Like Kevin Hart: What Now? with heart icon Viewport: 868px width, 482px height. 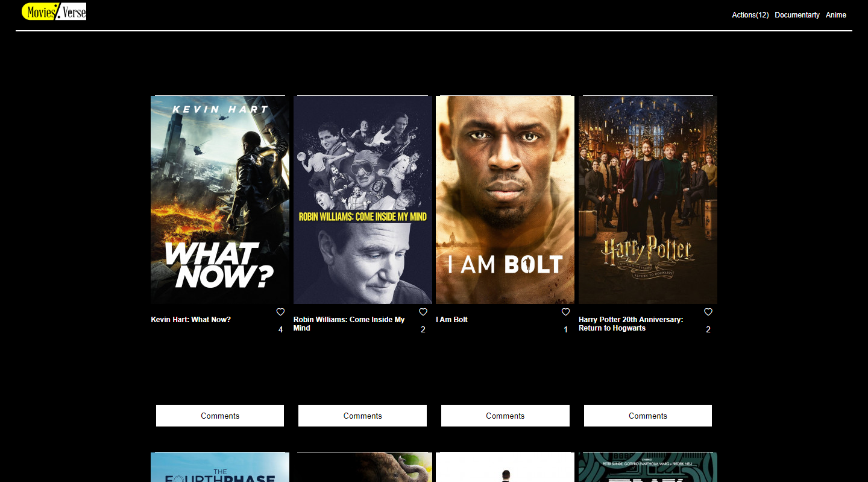[280, 312]
